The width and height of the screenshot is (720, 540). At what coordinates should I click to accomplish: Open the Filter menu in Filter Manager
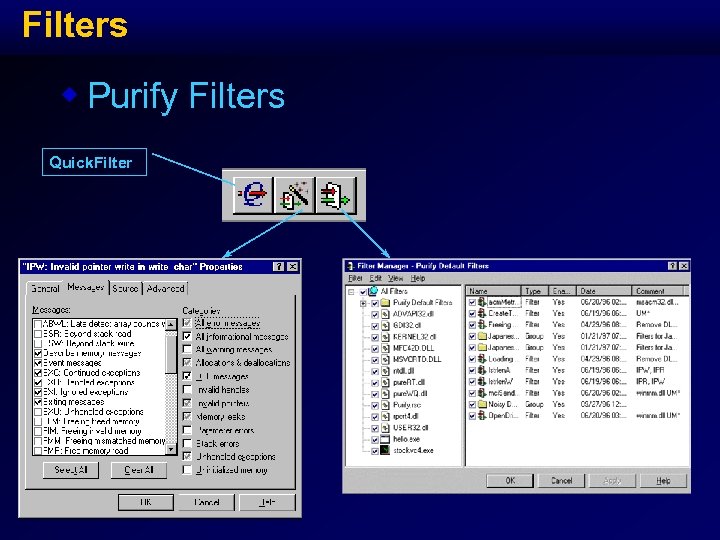point(355,278)
